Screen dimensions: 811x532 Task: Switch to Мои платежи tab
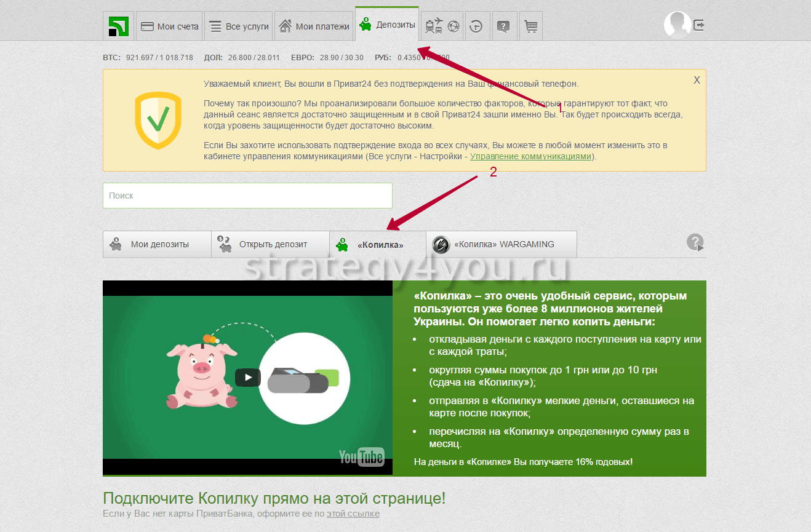pos(314,26)
